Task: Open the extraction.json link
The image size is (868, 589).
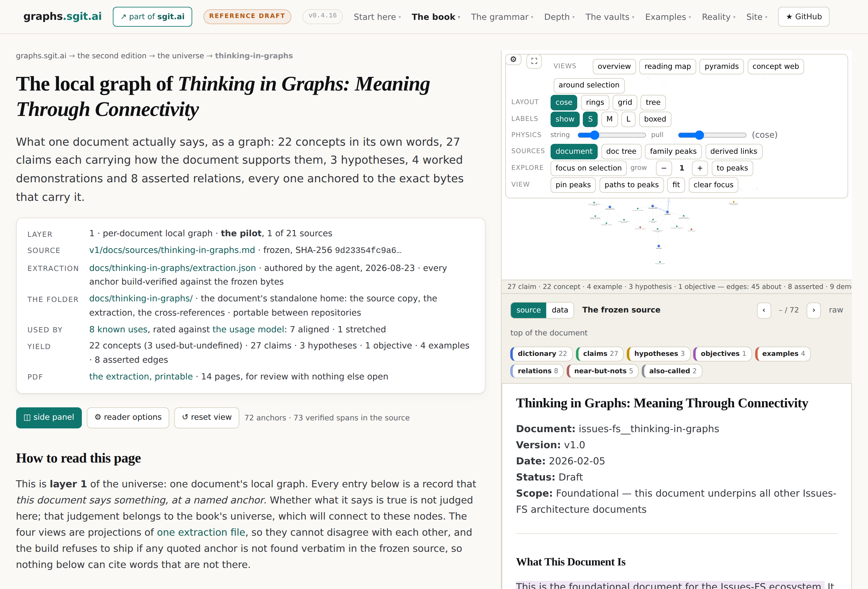Action: click(173, 268)
